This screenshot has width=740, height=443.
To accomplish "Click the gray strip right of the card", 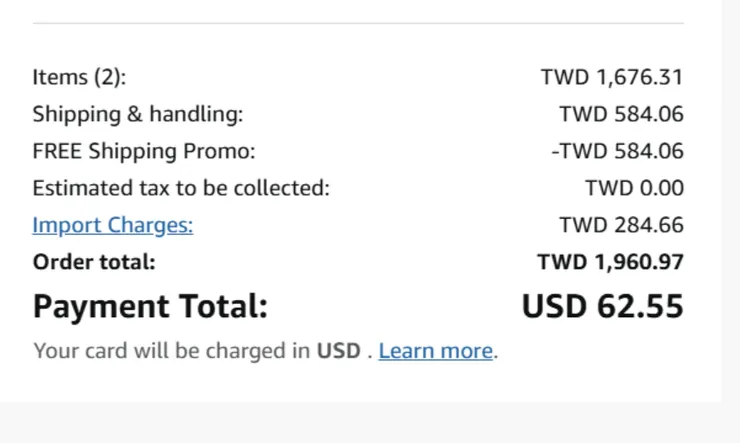I will coord(730,200).
